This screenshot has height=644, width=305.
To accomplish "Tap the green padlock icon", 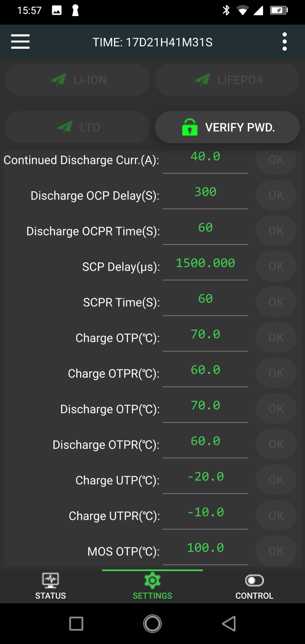I will tap(189, 127).
